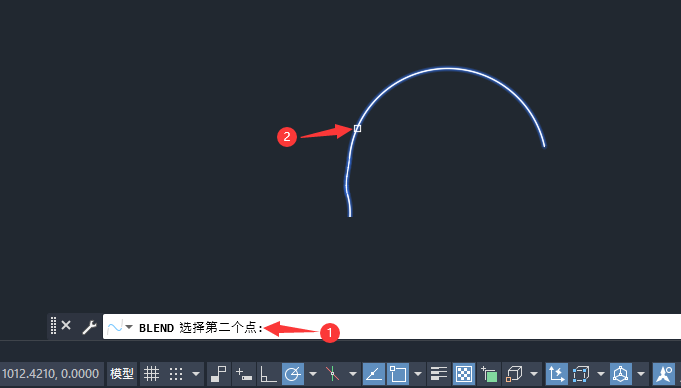The image size is (681, 388).
Task: Open snap mode settings dropdown arrow
Action: pyautogui.click(x=196, y=374)
